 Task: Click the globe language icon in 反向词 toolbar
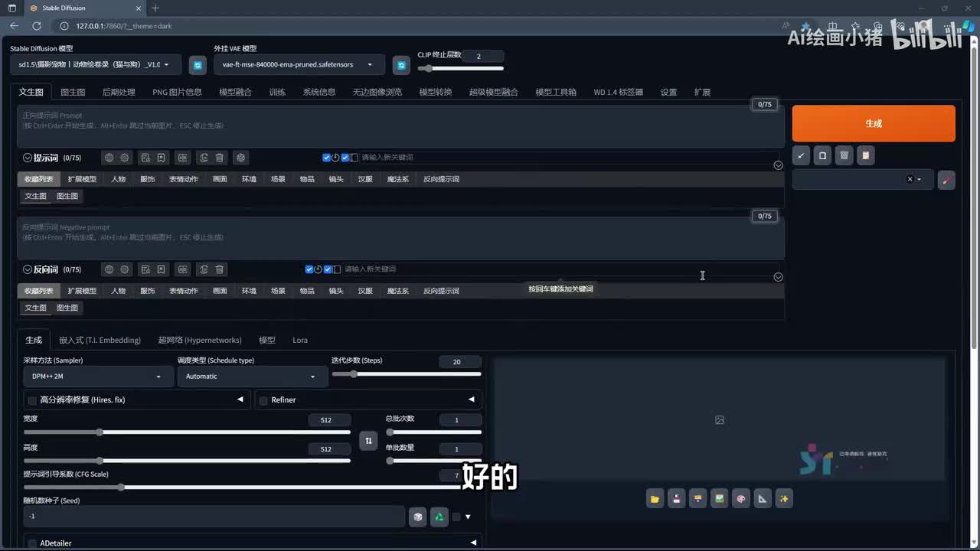coord(109,269)
